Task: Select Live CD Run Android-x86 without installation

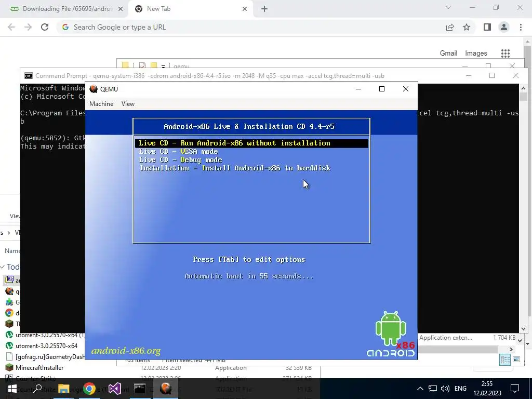Action: tap(251, 143)
